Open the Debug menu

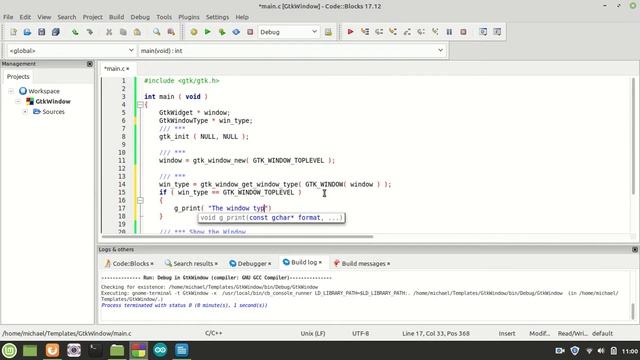click(140, 17)
